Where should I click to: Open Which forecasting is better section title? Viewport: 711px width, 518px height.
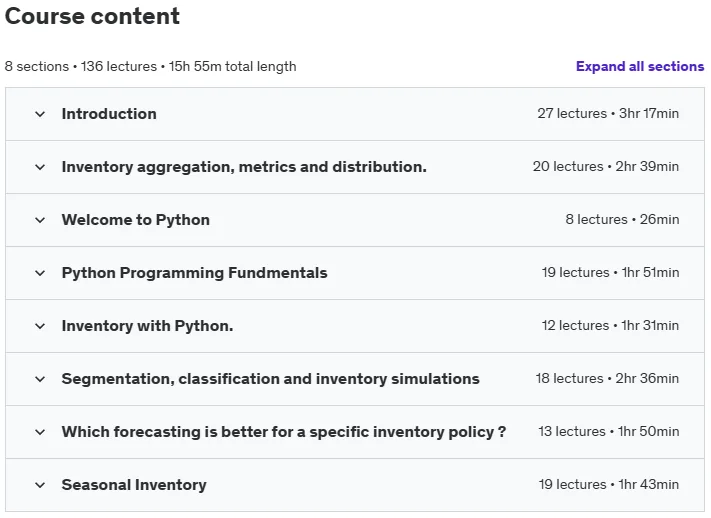(x=284, y=432)
